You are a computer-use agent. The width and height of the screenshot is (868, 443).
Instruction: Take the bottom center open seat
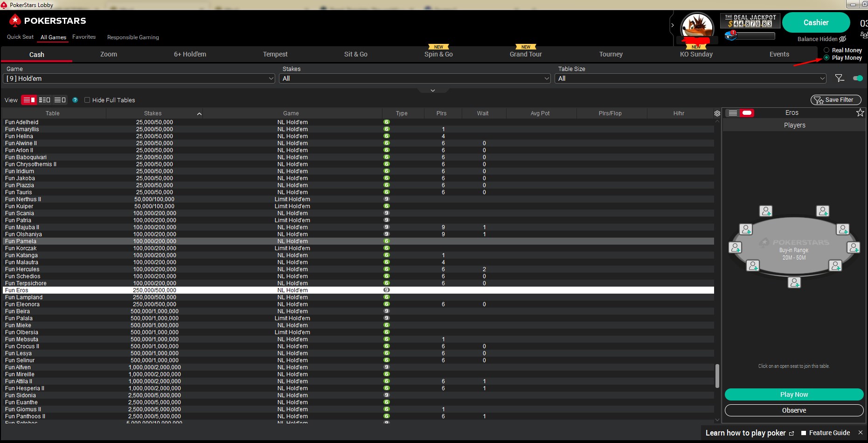click(x=794, y=282)
